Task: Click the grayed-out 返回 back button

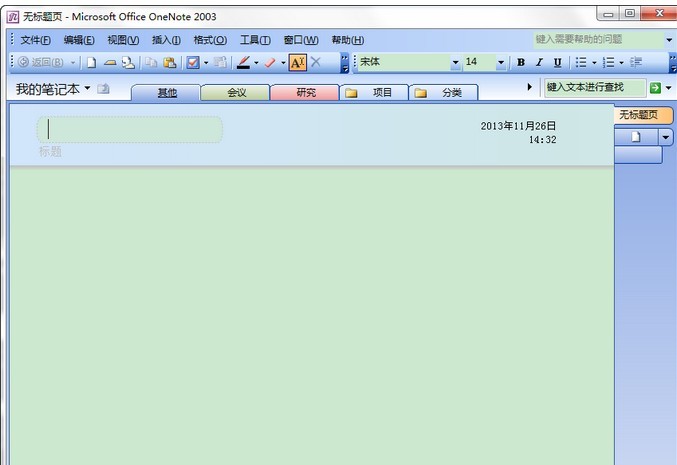Action: pyautogui.click(x=41, y=63)
